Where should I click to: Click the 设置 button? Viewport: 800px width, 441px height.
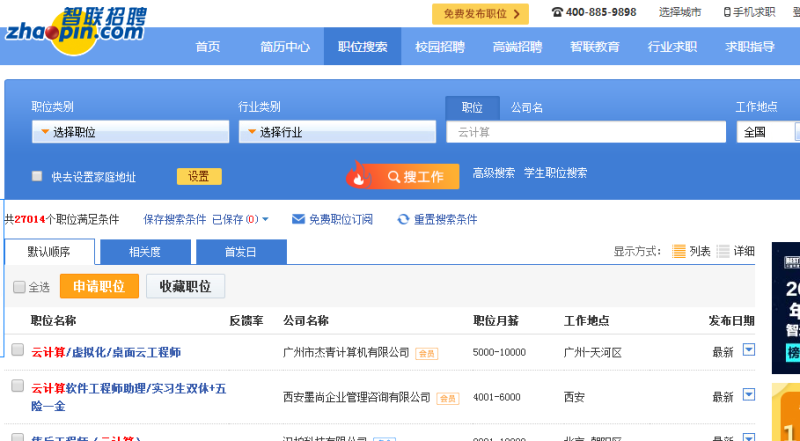point(199,177)
